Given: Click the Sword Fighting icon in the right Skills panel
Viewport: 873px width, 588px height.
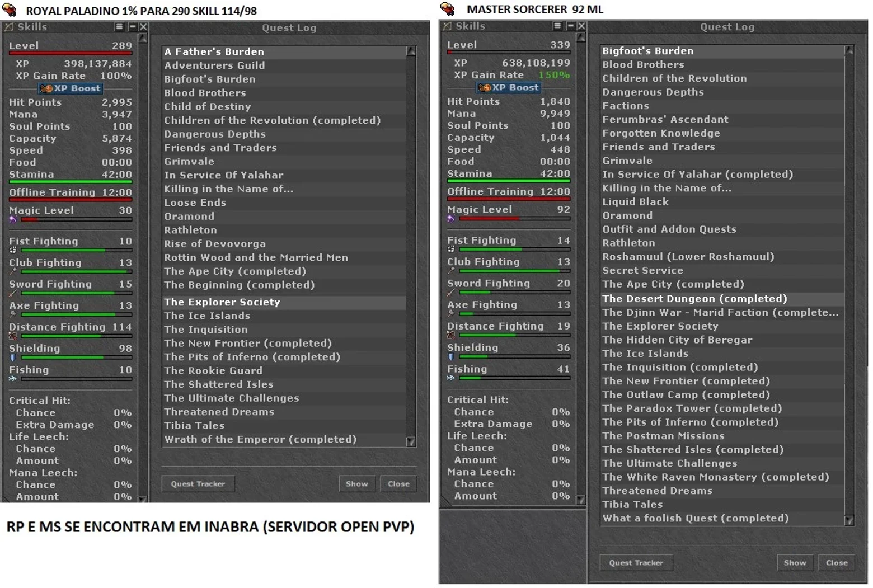Looking at the screenshot, I should point(451,292).
